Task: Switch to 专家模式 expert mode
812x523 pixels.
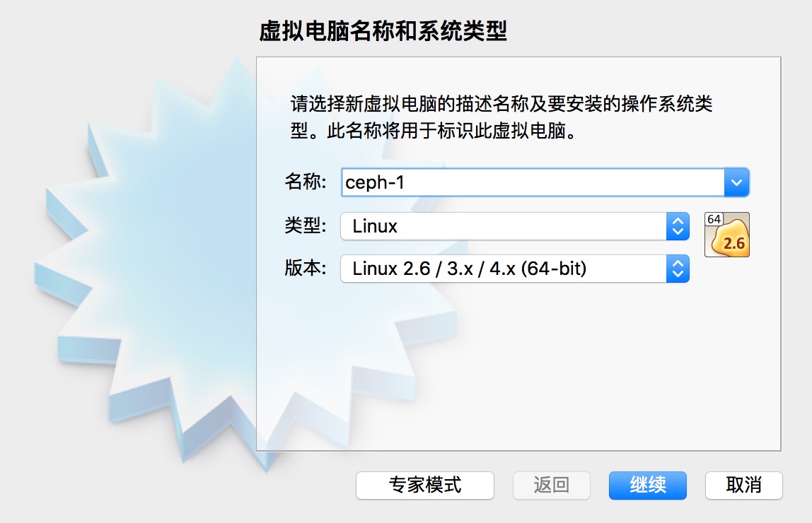Action: pos(425,486)
